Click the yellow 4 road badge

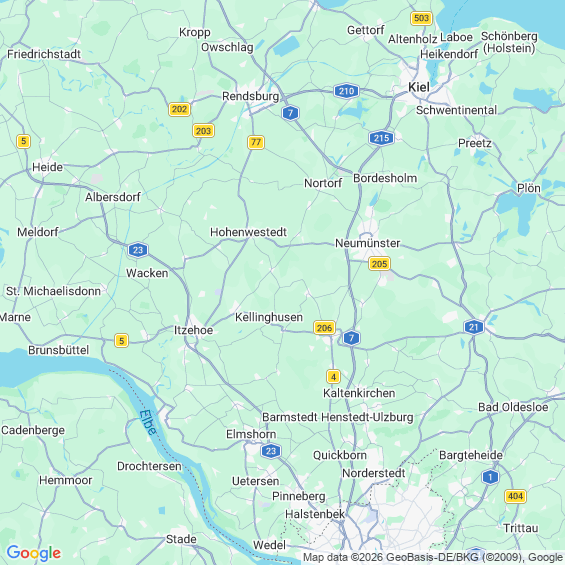pyautogui.click(x=333, y=377)
